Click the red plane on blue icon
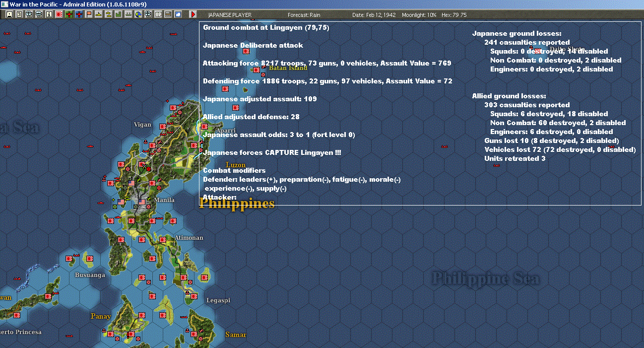 pos(79,14)
